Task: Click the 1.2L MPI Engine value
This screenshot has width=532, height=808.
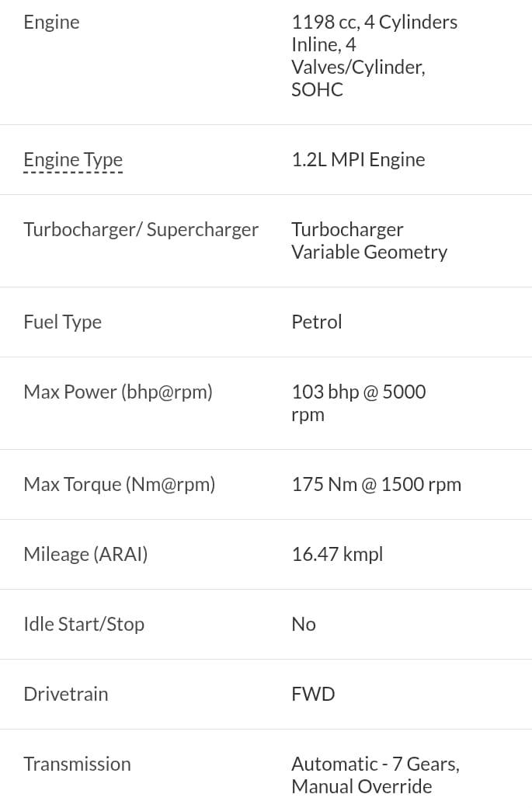Action: [x=358, y=160]
